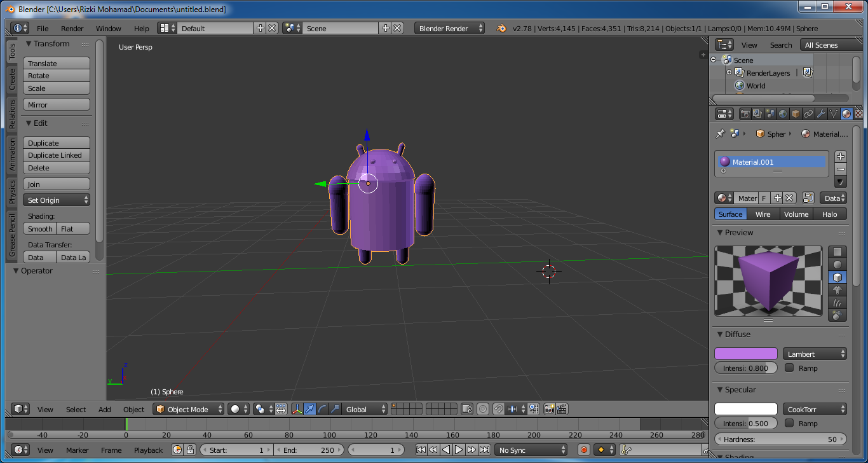Collapse the Transform panel triangle
This screenshot has height=463, width=868.
[29, 44]
